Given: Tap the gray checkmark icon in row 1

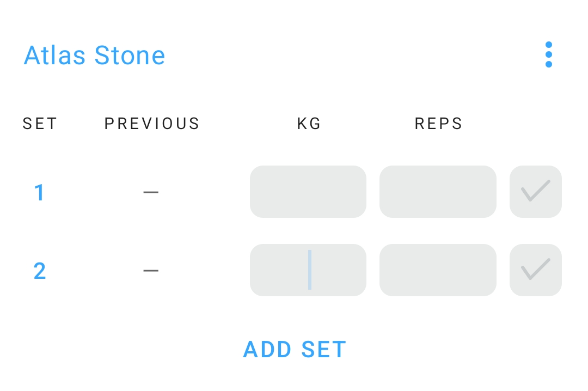Looking at the screenshot, I should pyautogui.click(x=535, y=191).
